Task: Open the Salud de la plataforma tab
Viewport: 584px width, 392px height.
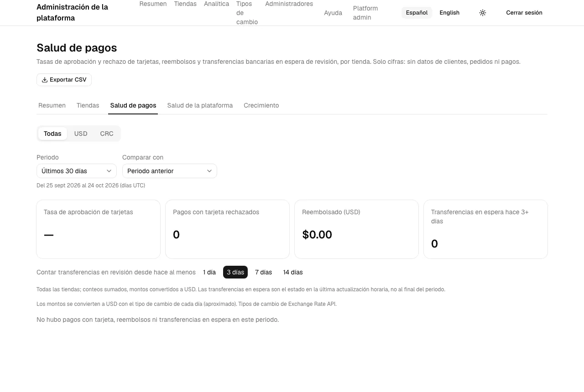Action: [200, 105]
